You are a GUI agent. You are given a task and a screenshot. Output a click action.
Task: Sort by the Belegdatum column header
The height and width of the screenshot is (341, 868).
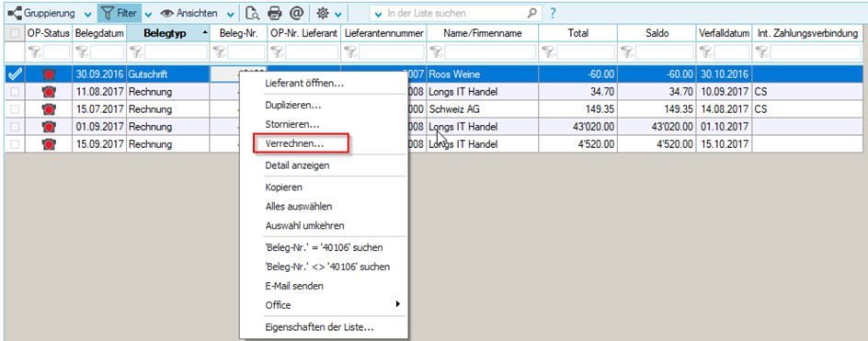click(x=99, y=33)
